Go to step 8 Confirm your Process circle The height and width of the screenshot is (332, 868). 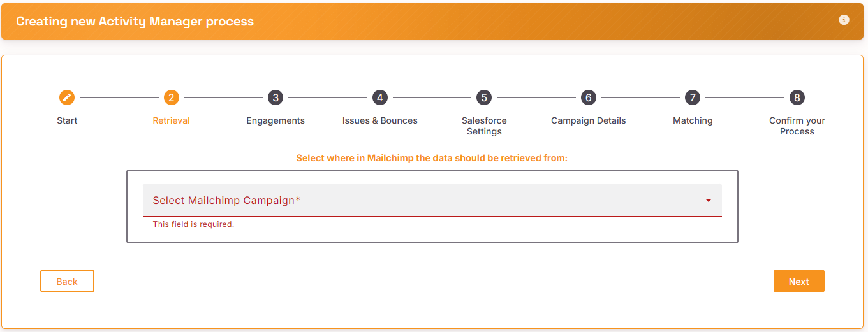tap(797, 97)
